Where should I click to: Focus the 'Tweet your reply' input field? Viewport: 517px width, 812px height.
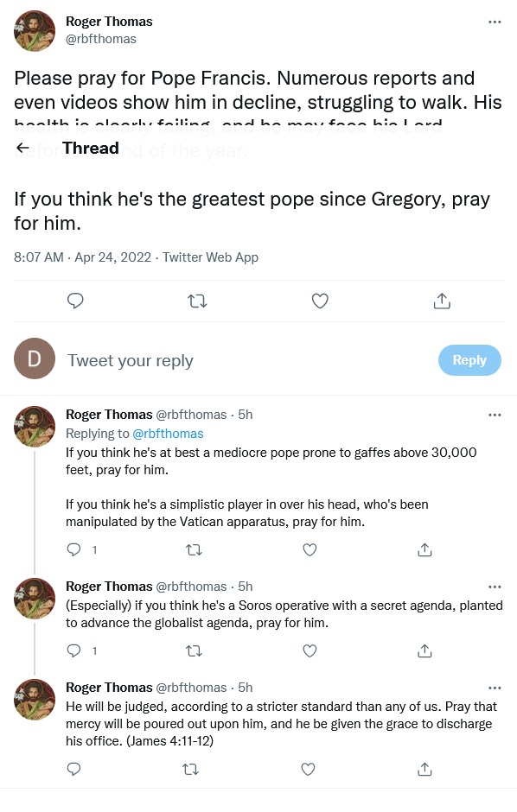[249, 360]
